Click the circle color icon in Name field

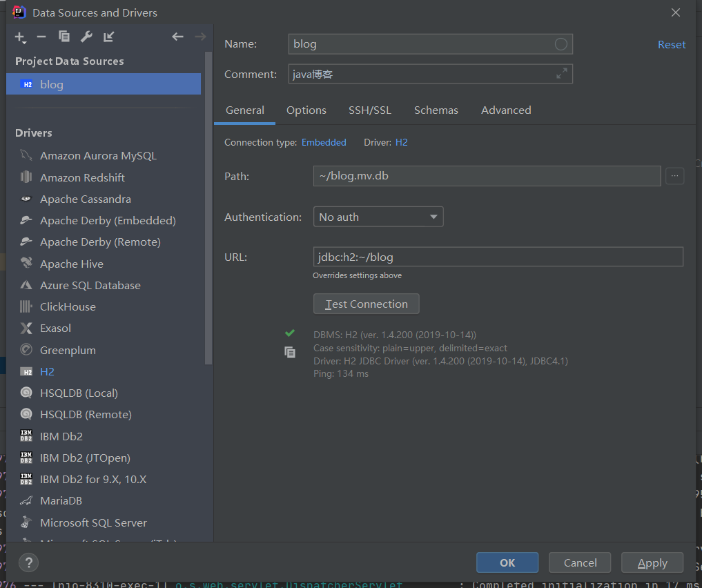pos(561,44)
